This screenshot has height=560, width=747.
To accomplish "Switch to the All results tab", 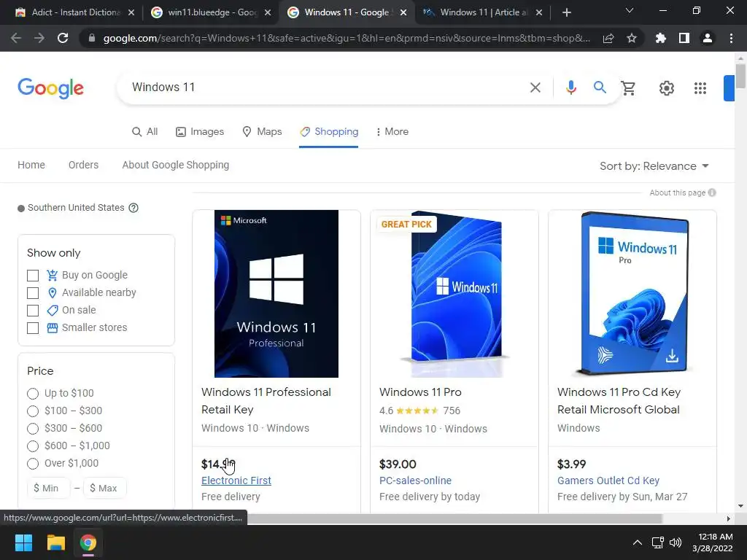I will [145, 131].
